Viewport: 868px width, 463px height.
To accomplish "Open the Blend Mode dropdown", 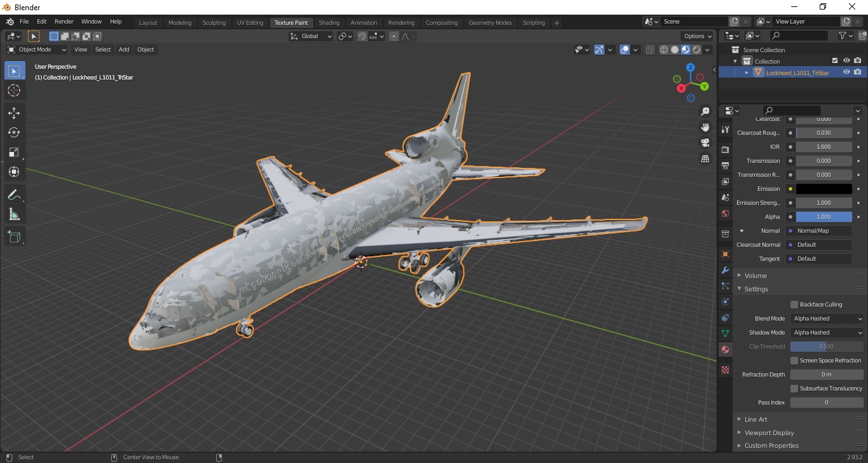I will (x=827, y=319).
